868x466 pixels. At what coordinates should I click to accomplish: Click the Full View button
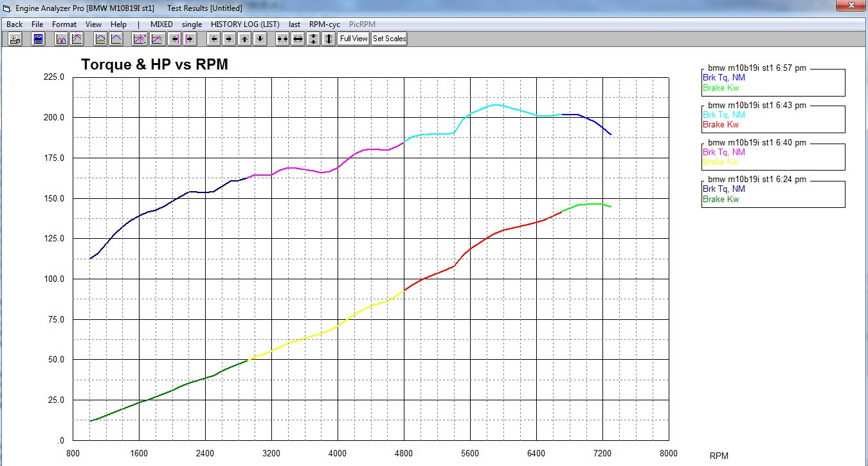click(354, 39)
